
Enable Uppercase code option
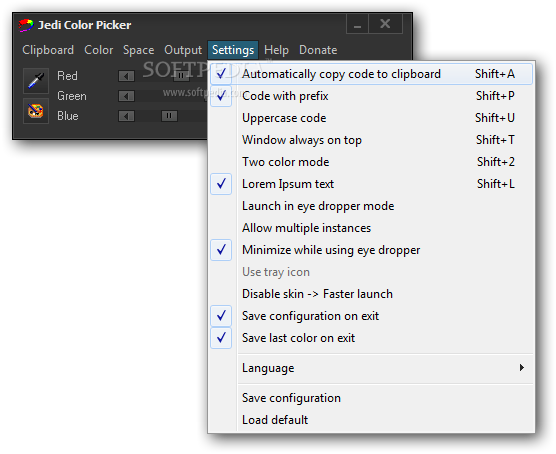372,118
